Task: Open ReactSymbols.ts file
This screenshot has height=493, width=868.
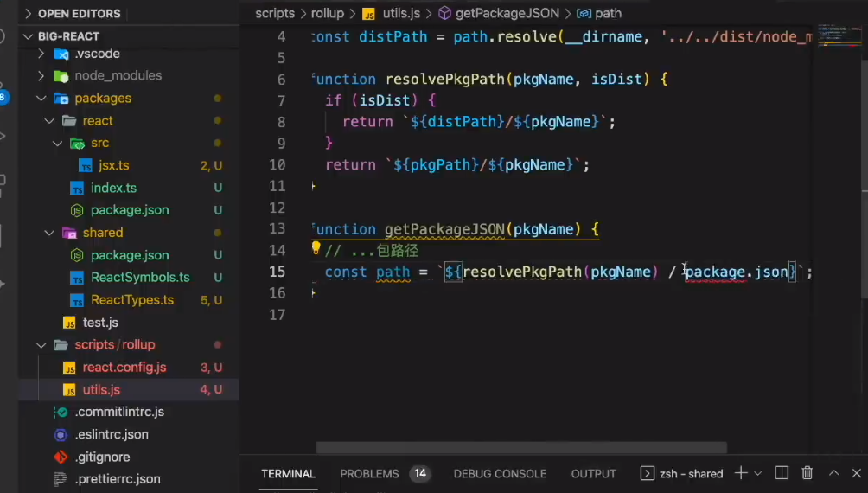Action: point(140,277)
